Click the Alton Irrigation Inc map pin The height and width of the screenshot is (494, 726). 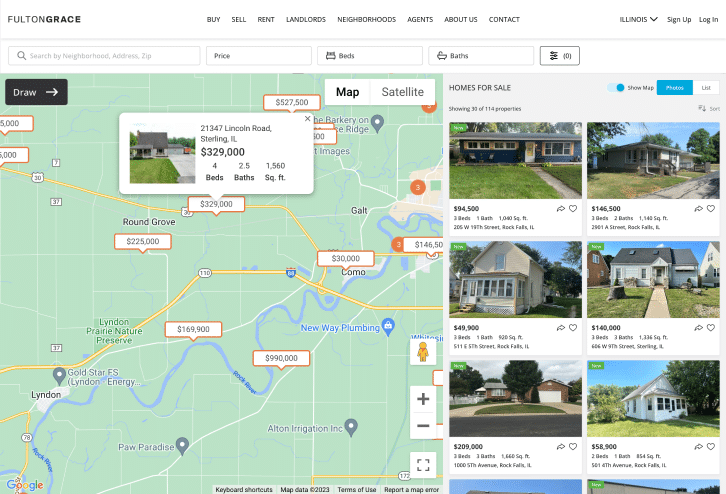[x=351, y=427]
